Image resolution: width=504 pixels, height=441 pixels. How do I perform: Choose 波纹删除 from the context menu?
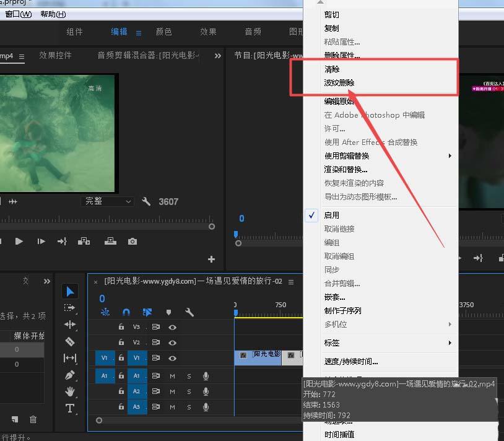pyautogui.click(x=339, y=83)
